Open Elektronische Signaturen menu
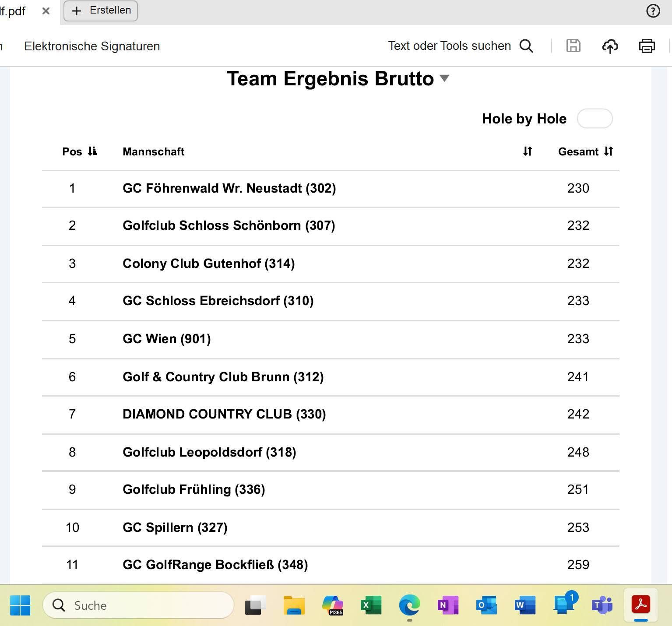The height and width of the screenshot is (626, 672). pos(92,46)
